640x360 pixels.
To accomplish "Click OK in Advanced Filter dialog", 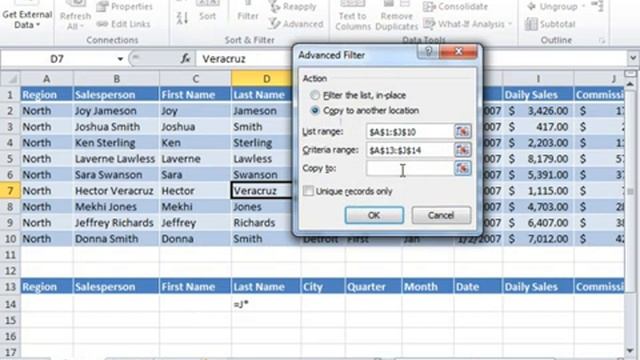I will pyautogui.click(x=374, y=215).
